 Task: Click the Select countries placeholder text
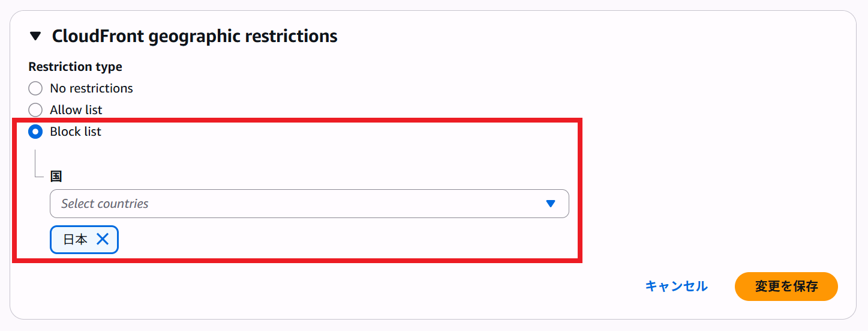pos(105,204)
